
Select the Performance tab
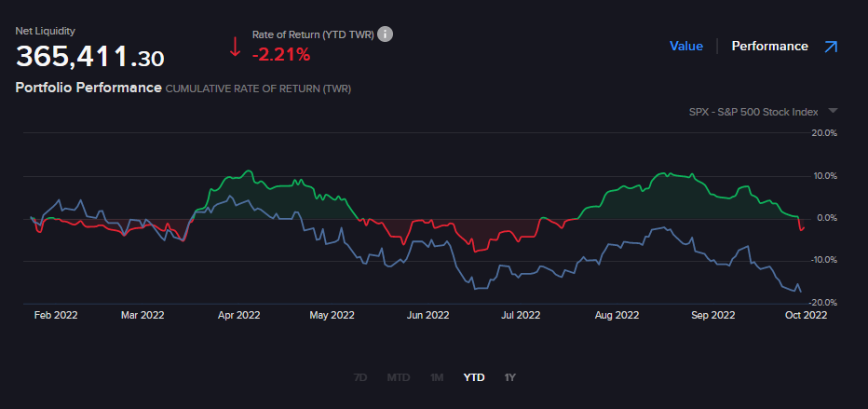[x=769, y=46]
